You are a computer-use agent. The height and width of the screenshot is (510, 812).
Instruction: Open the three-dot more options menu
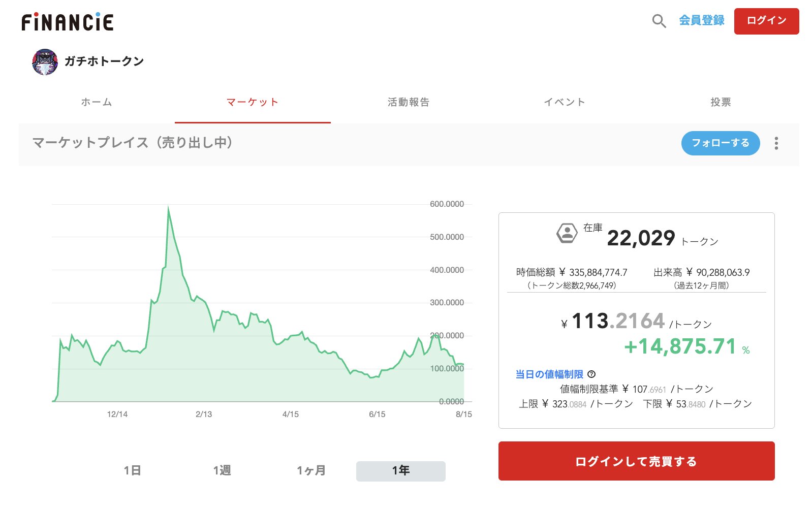(776, 143)
